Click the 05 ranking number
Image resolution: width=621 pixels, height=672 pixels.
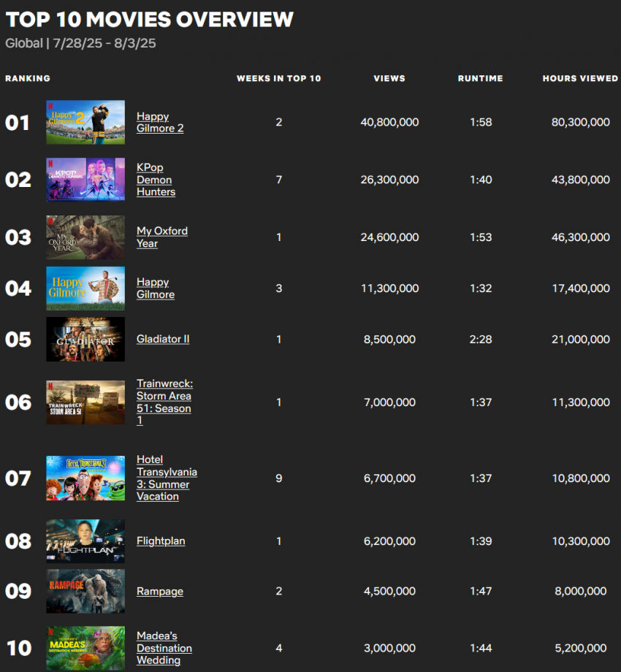pyautogui.click(x=18, y=340)
